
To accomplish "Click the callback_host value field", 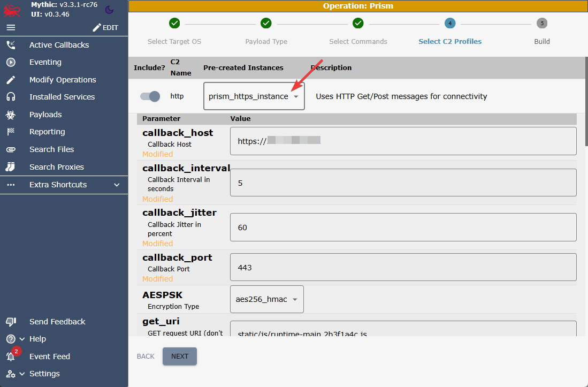I will click(x=403, y=141).
